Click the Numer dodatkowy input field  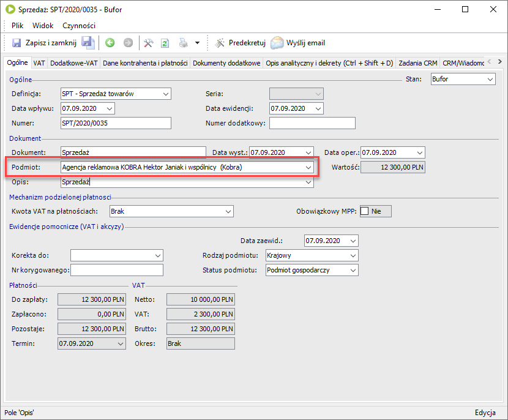[x=312, y=123]
